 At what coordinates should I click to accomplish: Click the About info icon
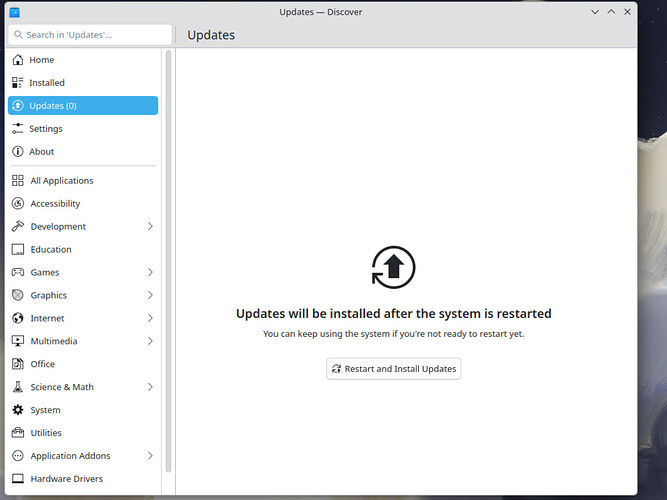pyautogui.click(x=17, y=151)
